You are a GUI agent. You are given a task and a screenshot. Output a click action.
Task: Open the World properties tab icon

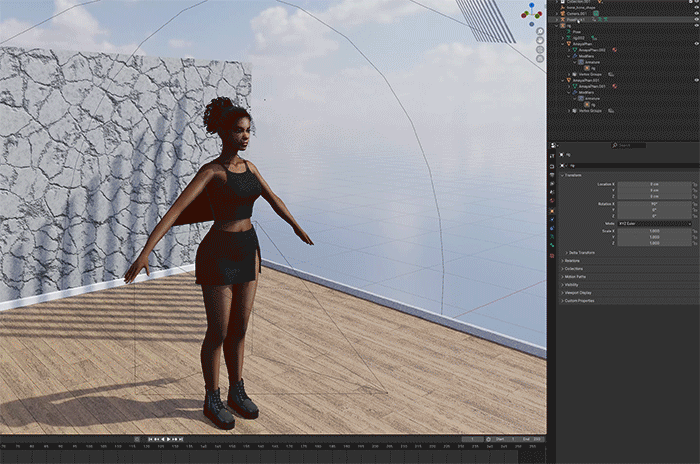coord(552,201)
